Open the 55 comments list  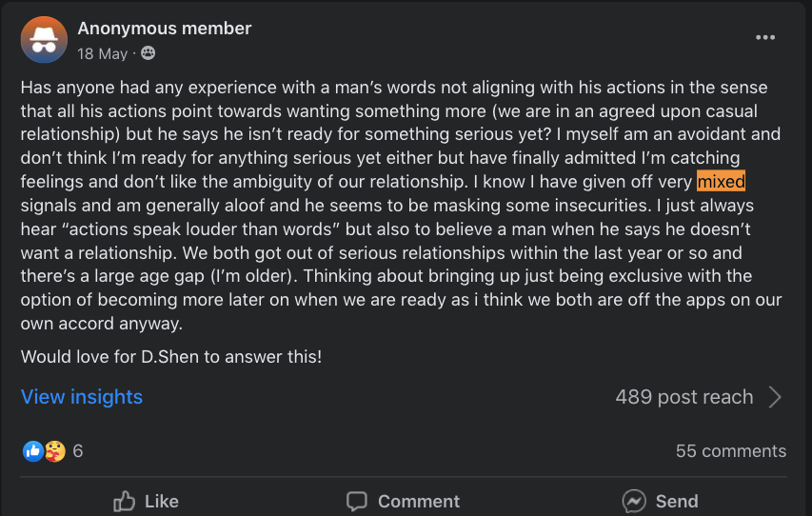tap(731, 451)
